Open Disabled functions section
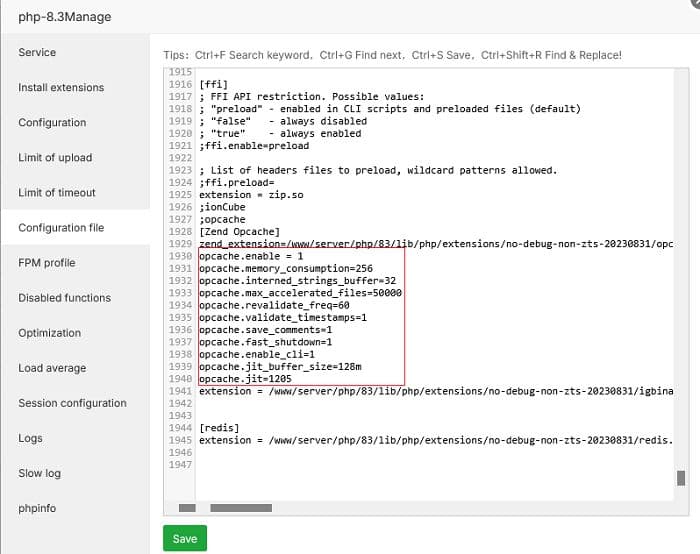Viewport: 700px width, 554px height. 65,298
